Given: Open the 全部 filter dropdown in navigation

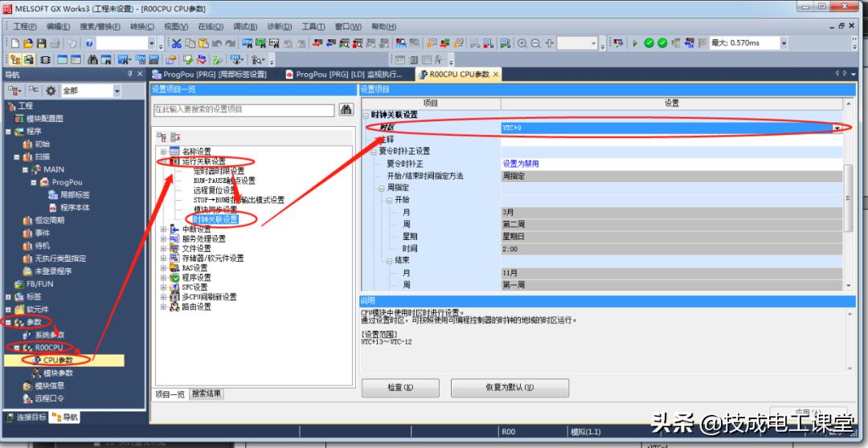Looking at the screenshot, I should coord(117,91).
